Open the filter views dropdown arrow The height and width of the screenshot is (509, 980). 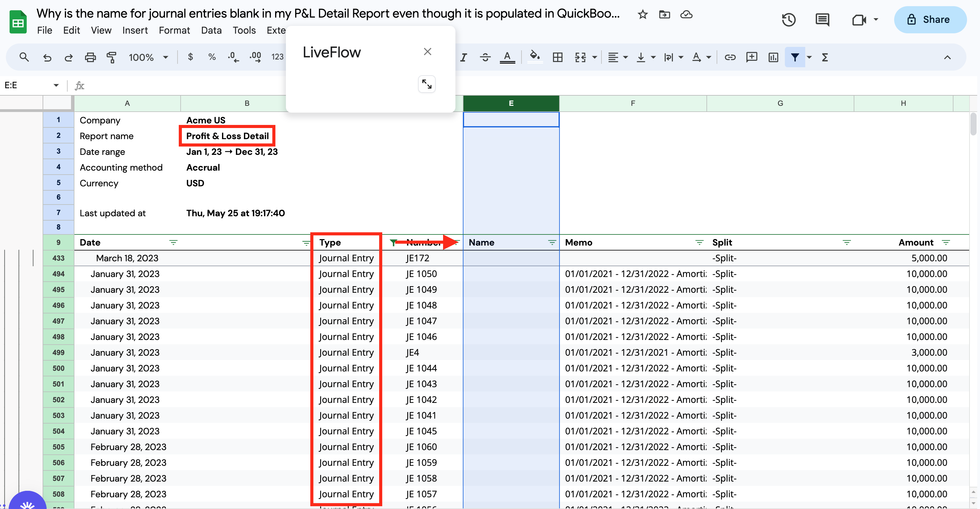[809, 57]
